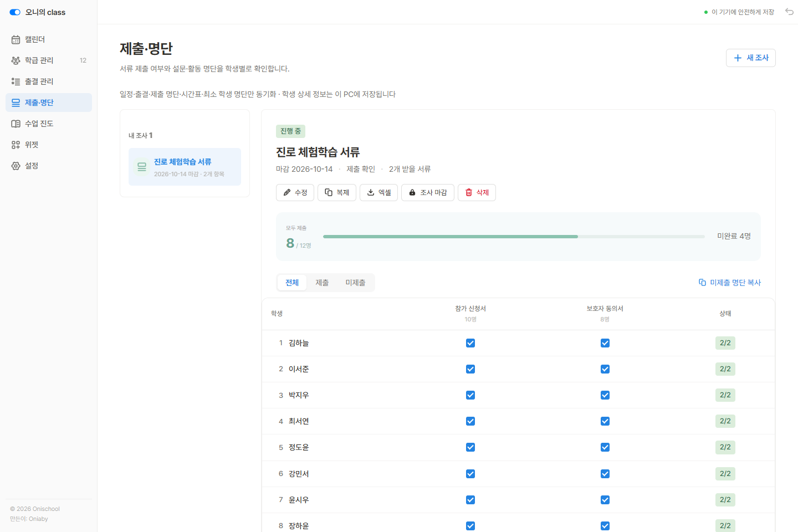The height and width of the screenshot is (532, 798).
Task: Click the 8 / 12명 submission count
Action: [298, 243]
